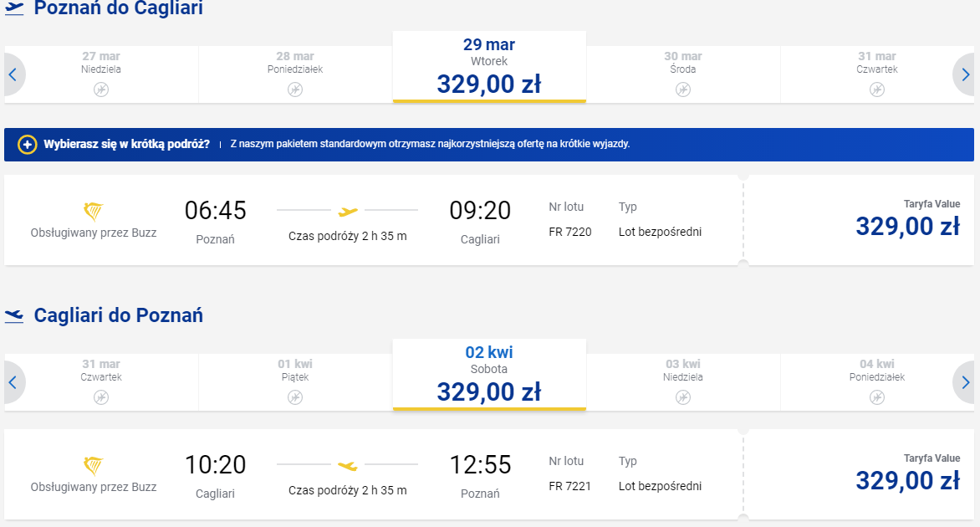Click no-flight icon under 04 kwi Poniedziałek
Image resolution: width=980 pixels, height=527 pixels.
(x=877, y=397)
